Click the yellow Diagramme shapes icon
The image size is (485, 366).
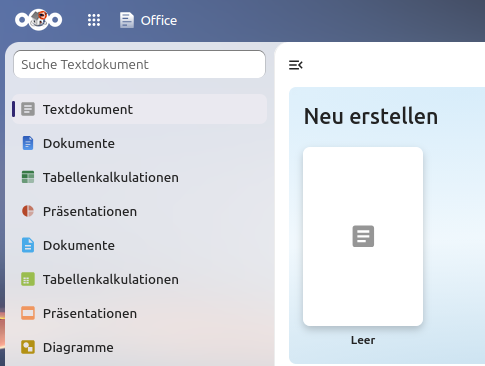pyautogui.click(x=28, y=347)
